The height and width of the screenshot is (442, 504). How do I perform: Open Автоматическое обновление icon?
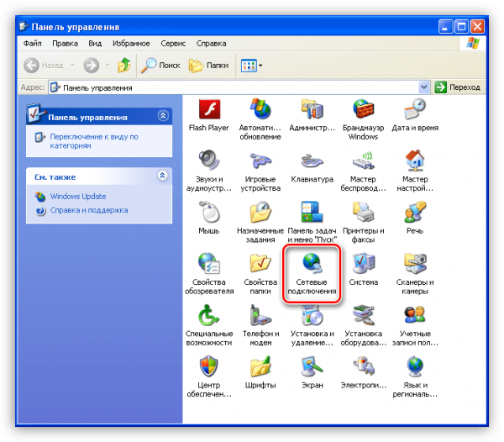[260, 110]
